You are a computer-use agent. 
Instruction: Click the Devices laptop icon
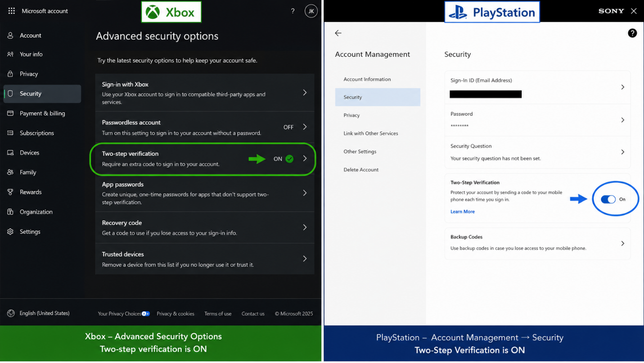coord(10,153)
